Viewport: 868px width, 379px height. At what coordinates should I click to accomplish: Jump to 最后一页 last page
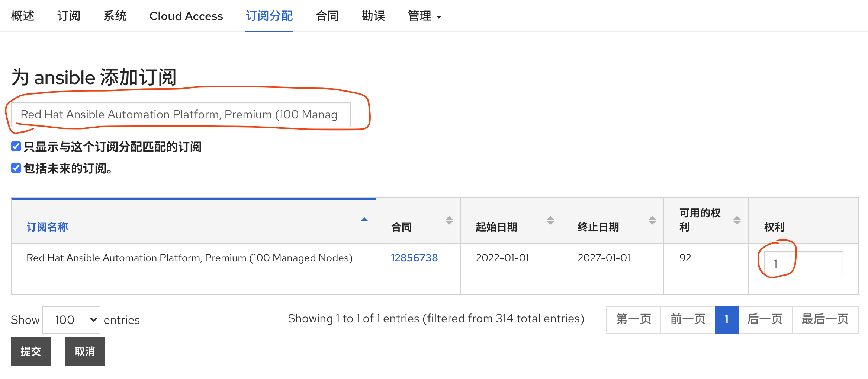pyautogui.click(x=825, y=319)
